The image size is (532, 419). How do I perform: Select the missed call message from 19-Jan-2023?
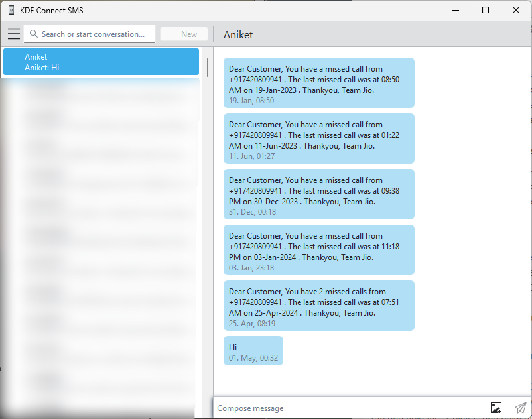tap(318, 83)
